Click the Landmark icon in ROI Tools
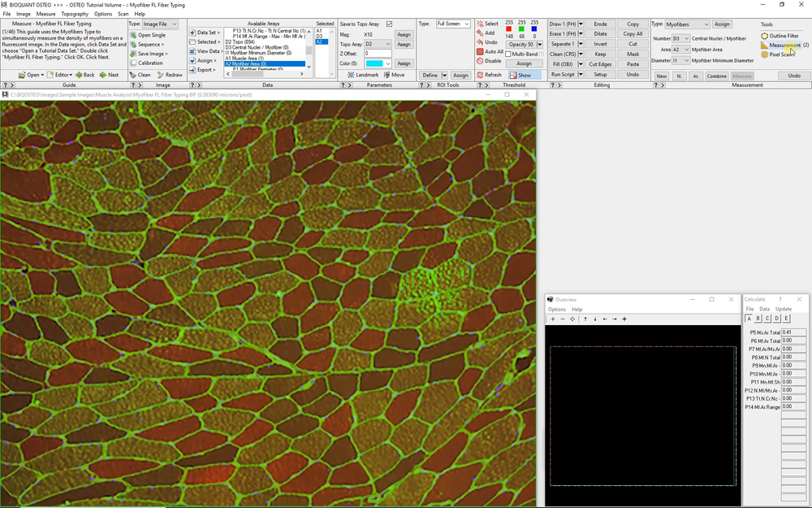 (352, 74)
